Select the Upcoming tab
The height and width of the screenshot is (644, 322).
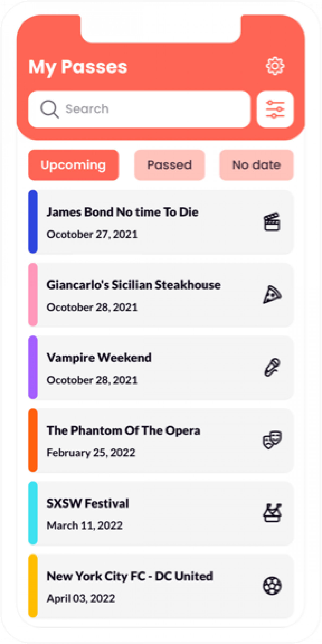point(73,165)
